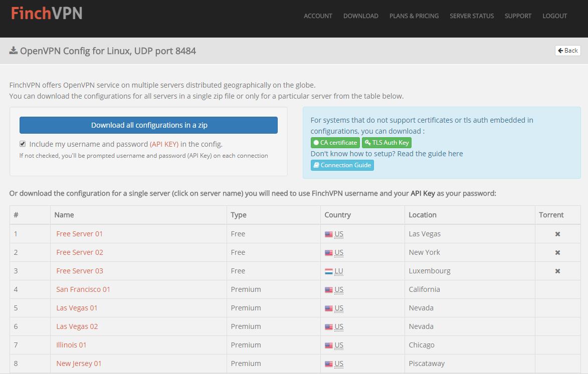Click the TLS Auth Key button
588x374 pixels.
click(x=386, y=143)
